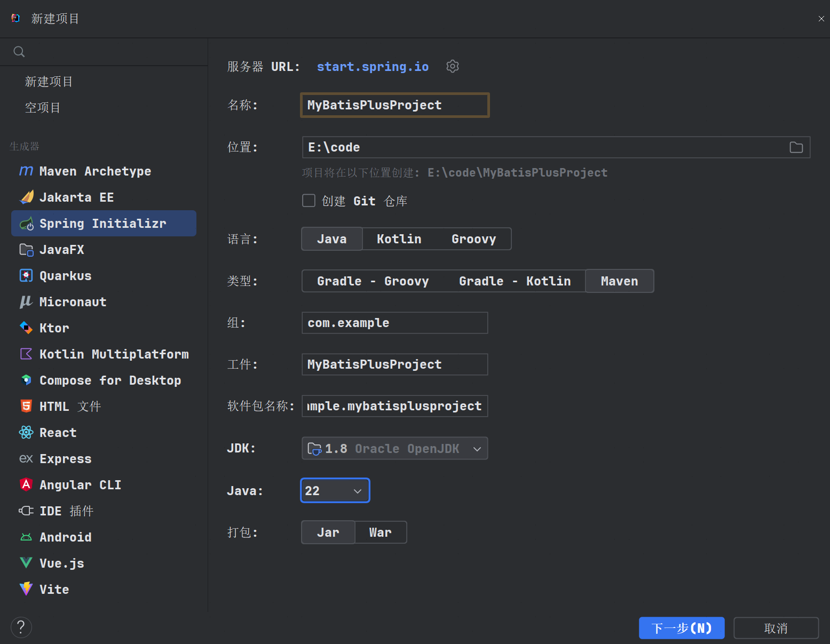Open the JDK 1.8 Oracle OpenJDK dropdown
Image resolution: width=830 pixels, height=644 pixels.
395,449
